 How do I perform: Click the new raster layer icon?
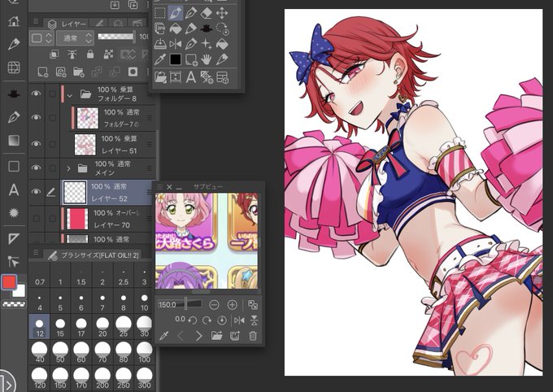coord(42,72)
